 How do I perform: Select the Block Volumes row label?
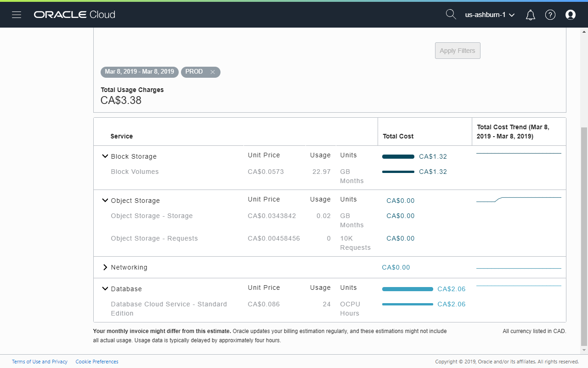[x=135, y=172]
